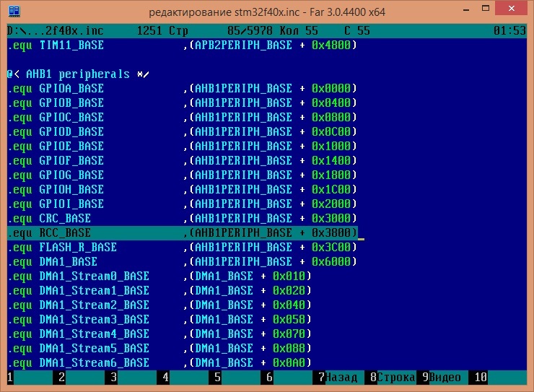The image size is (534, 392).
Task: Click the empty function key 5 cell
Action: coord(235,378)
